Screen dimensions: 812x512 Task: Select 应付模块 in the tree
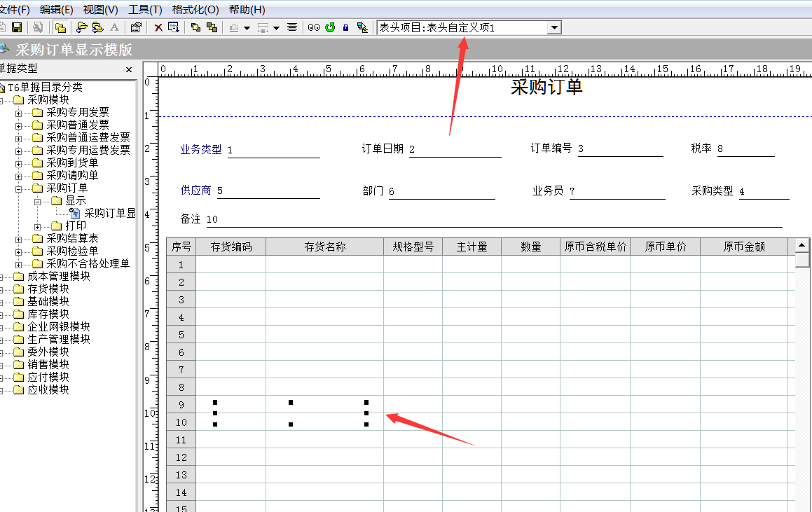(48, 377)
